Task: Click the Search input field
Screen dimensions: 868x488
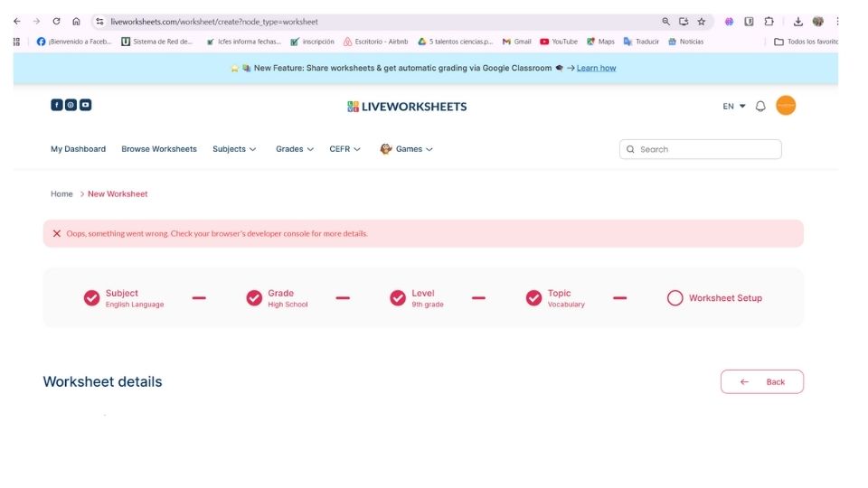Action: tap(705, 149)
